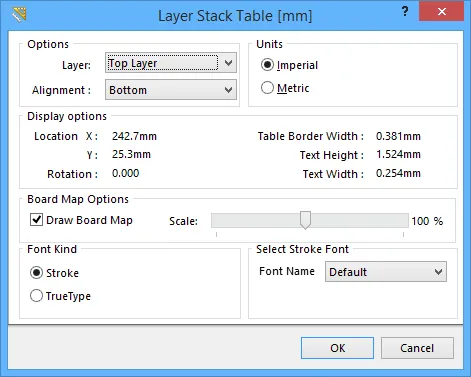
Task: Click the Scale slider thumb
Action: (x=305, y=220)
